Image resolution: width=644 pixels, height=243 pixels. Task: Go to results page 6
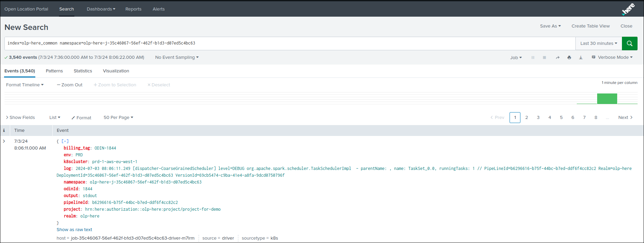pyautogui.click(x=573, y=118)
